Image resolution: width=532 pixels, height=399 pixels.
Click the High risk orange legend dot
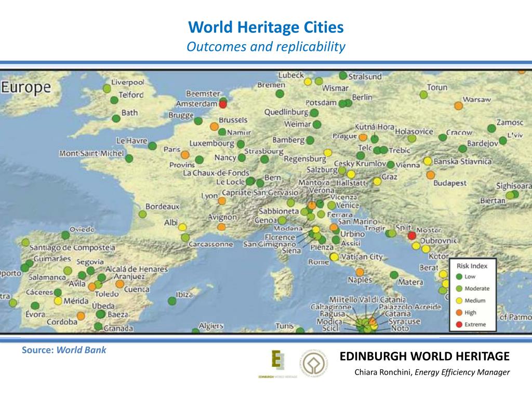coord(459,312)
